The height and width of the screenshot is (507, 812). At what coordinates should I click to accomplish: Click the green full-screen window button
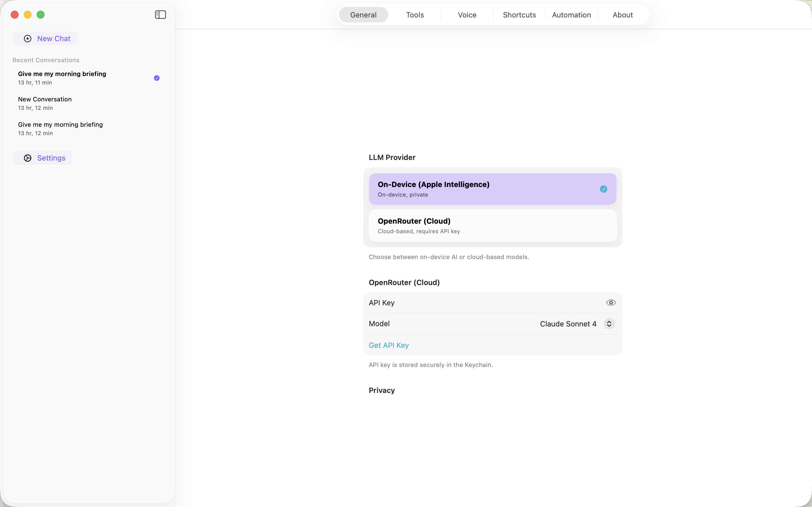[41, 15]
